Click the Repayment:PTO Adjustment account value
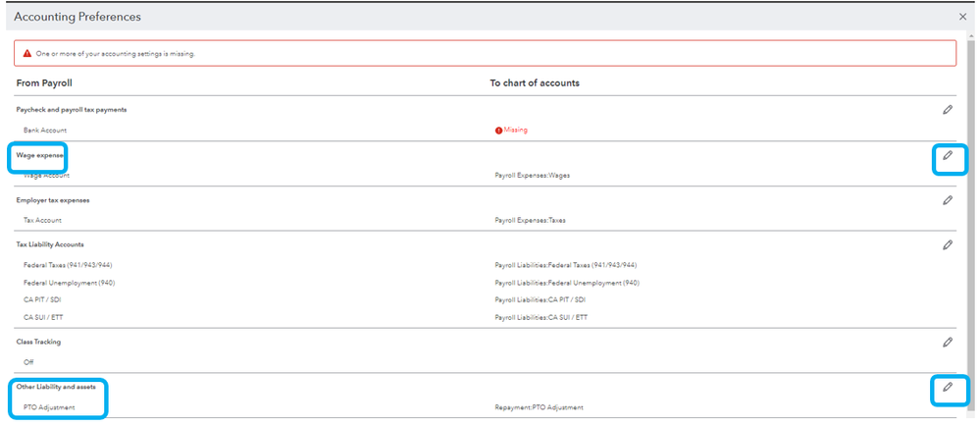 pyautogui.click(x=539, y=407)
